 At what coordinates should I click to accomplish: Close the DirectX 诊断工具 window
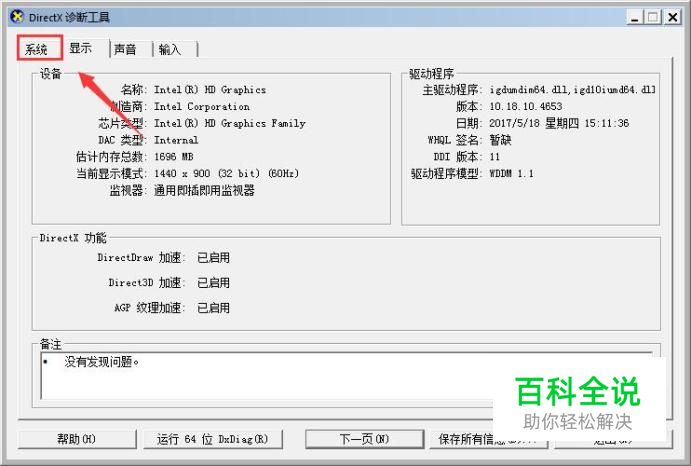click(672, 18)
